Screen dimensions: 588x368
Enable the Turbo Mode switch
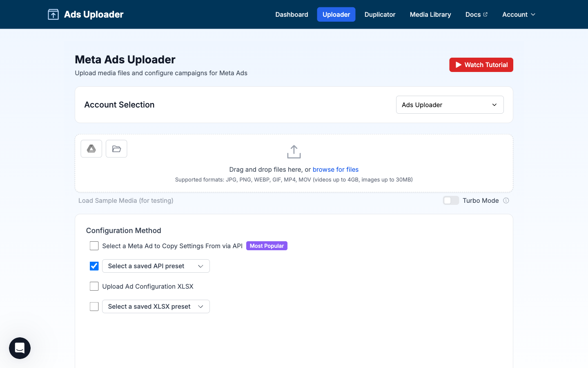pyautogui.click(x=451, y=200)
